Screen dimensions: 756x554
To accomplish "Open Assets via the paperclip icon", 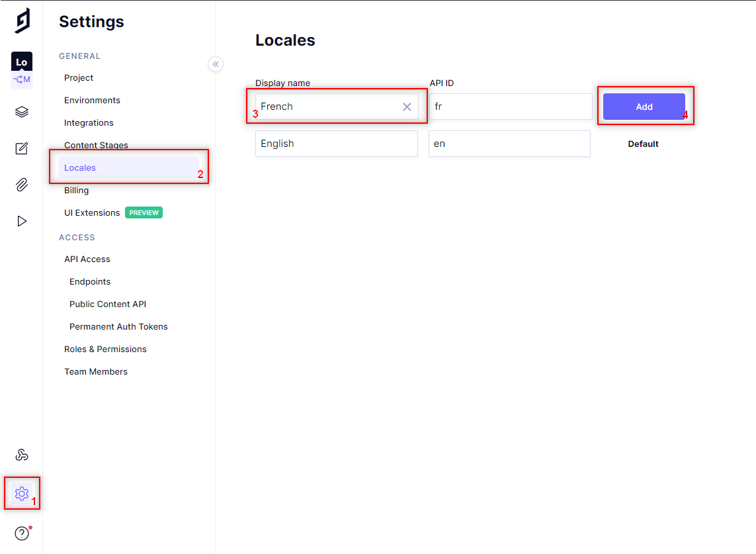I will 22,185.
